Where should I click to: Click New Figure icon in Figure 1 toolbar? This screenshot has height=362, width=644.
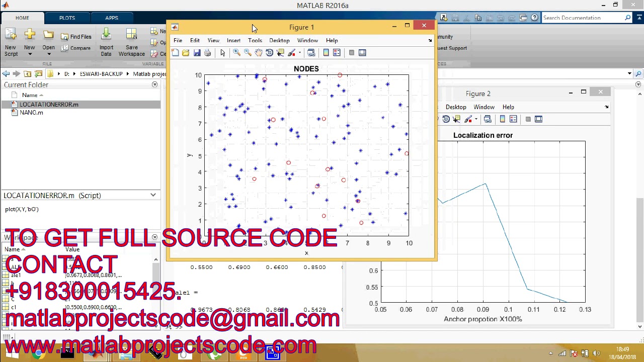175,53
